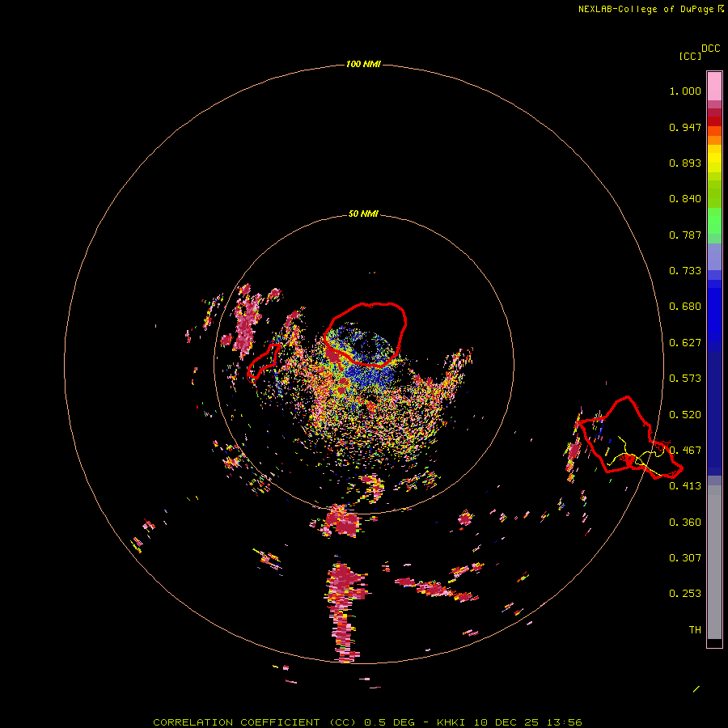The width and height of the screenshot is (728, 728).
Task: Select the 0.253 scale value
Action: pos(685,594)
